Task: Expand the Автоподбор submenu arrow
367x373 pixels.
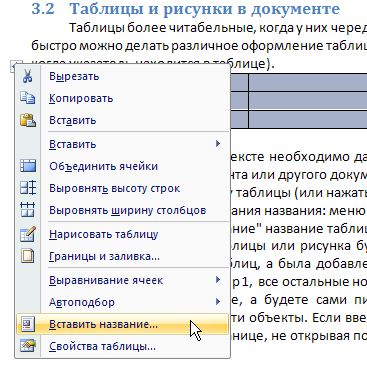Action: coord(218,302)
